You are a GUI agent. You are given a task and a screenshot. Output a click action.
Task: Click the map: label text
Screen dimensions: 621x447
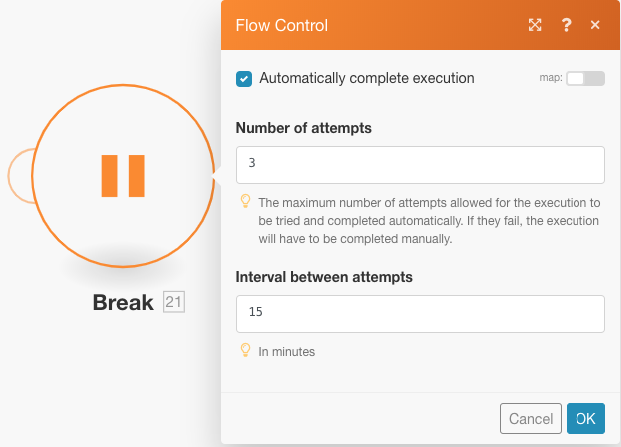click(x=551, y=78)
